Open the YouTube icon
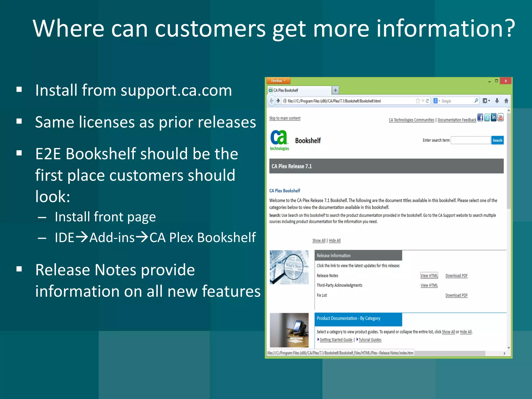Image resolution: width=532 pixels, height=399 pixels. tap(501, 117)
